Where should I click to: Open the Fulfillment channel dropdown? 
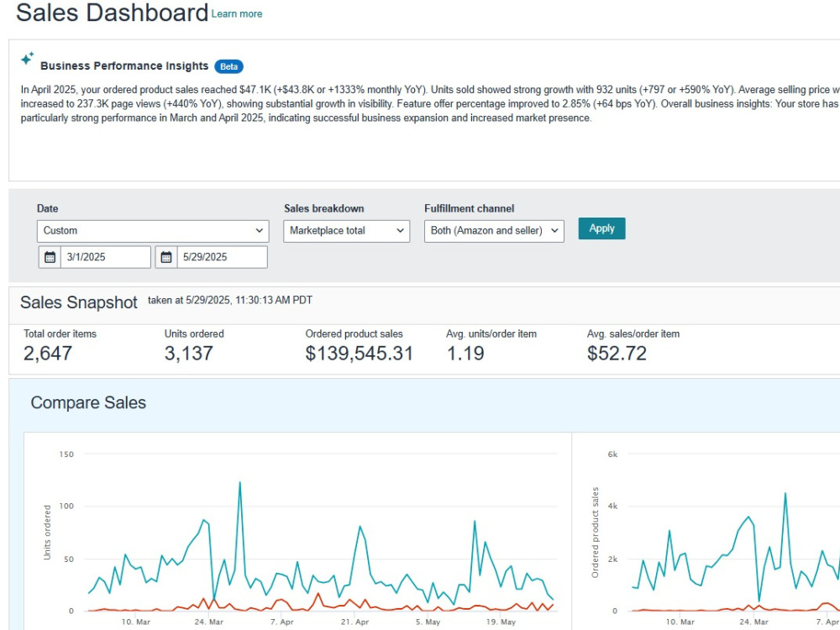[x=494, y=231]
